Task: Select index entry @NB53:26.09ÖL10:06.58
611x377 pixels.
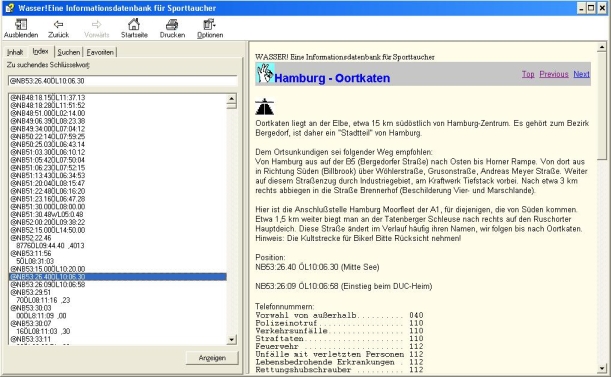Action: coord(48,285)
